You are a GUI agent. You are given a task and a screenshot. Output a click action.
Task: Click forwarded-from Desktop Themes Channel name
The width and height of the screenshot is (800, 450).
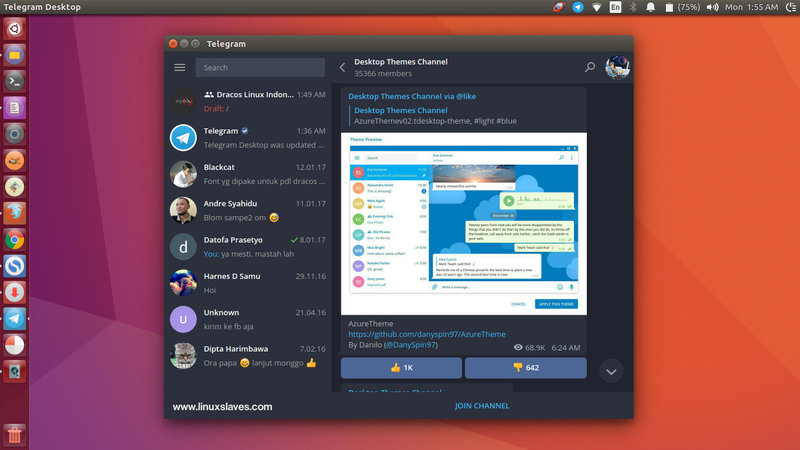click(401, 110)
